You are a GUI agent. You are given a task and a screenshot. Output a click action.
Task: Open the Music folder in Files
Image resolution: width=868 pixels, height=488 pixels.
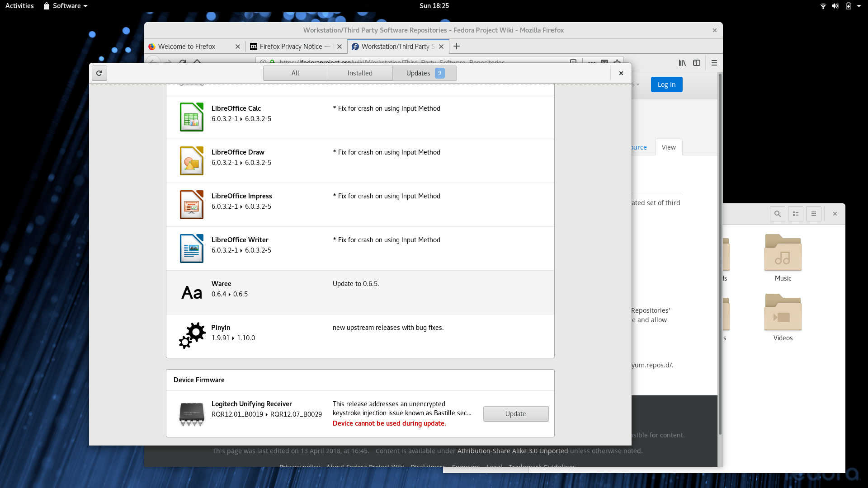(783, 258)
